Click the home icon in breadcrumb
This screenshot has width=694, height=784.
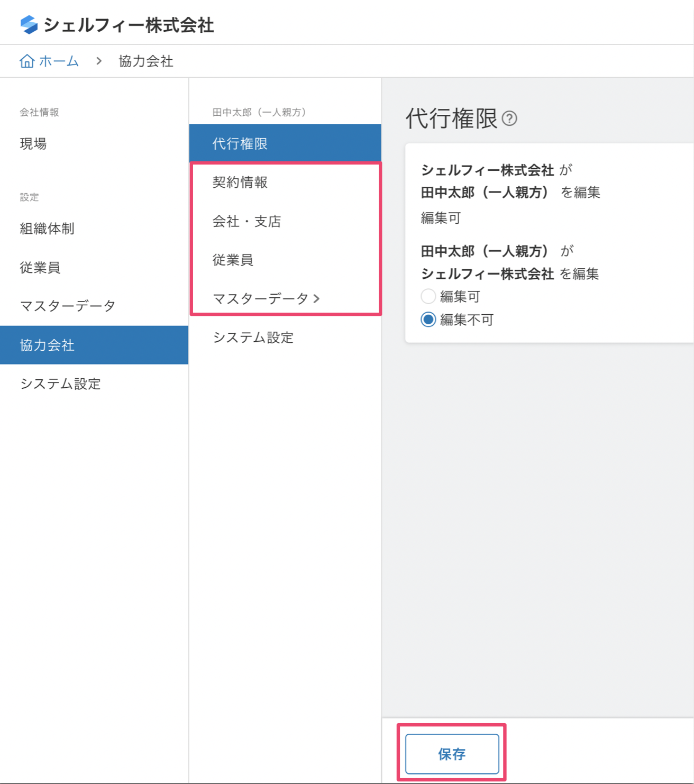[27, 61]
